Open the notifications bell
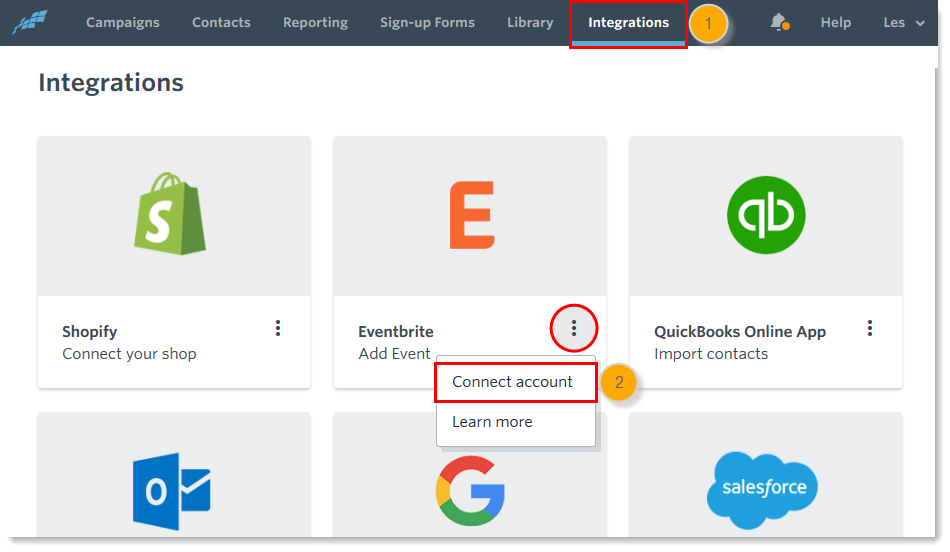Image resolution: width=950 pixels, height=552 pixels. [x=779, y=22]
